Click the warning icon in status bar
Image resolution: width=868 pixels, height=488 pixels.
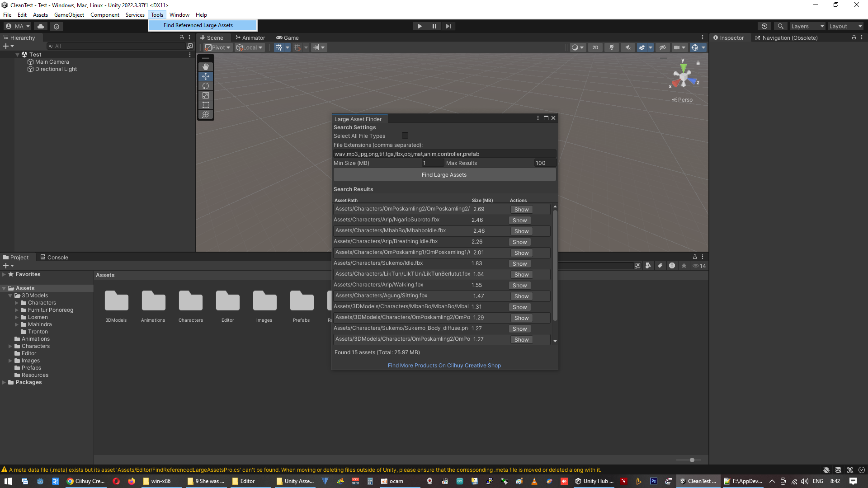pos(5,469)
